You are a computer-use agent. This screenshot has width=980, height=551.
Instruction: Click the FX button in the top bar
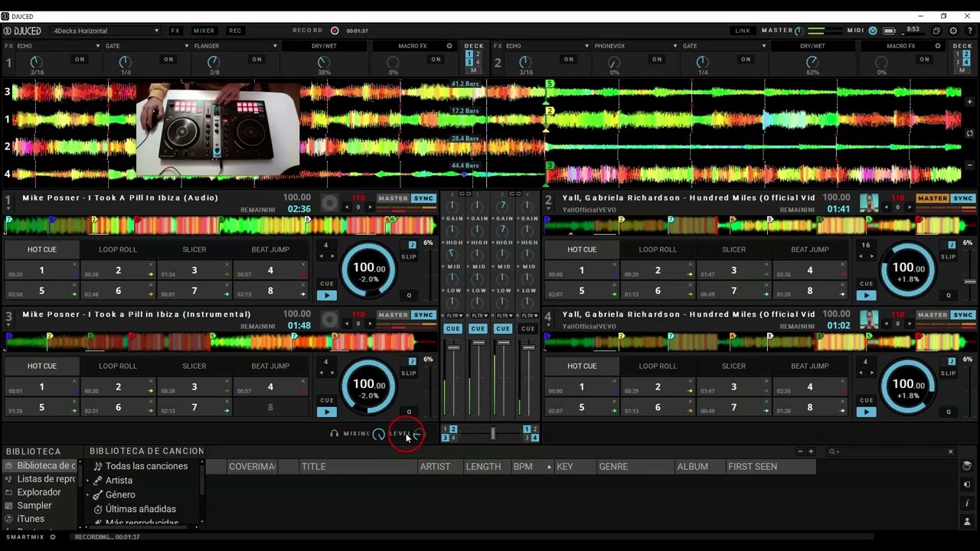[175, 31]
